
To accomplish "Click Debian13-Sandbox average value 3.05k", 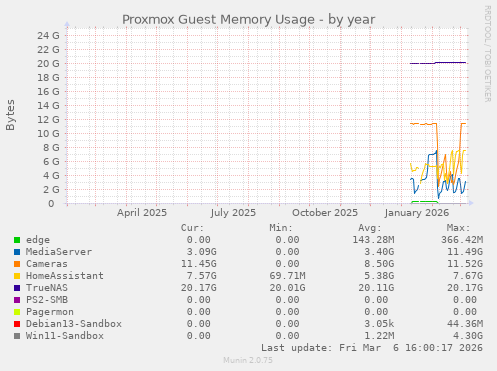I will 379,324.
